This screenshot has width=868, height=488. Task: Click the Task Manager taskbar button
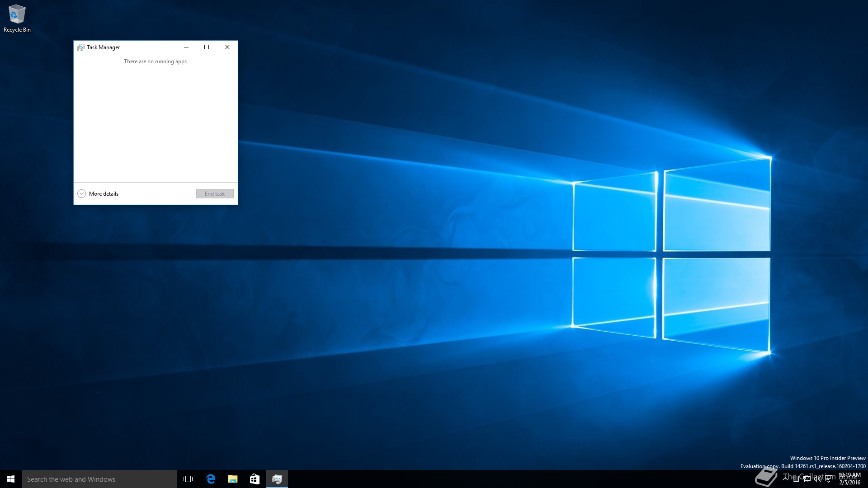277,479
